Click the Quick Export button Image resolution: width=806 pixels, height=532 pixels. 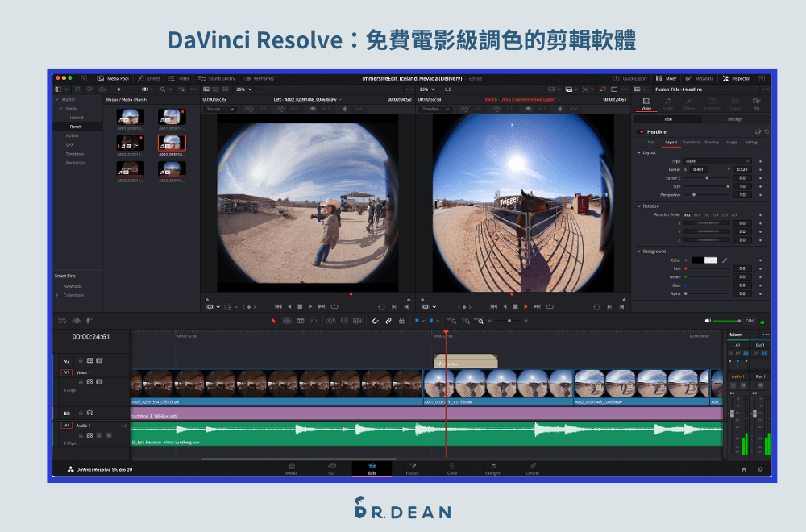[x=629, y=79]
